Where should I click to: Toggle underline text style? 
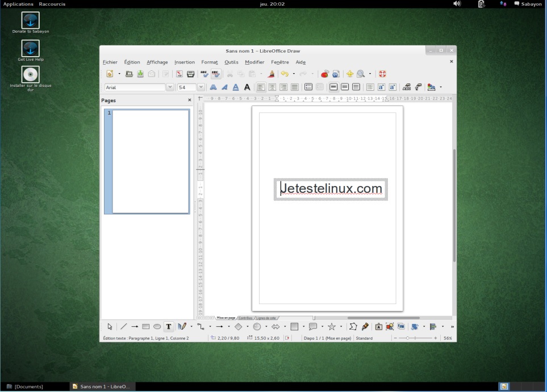[236, 87]
